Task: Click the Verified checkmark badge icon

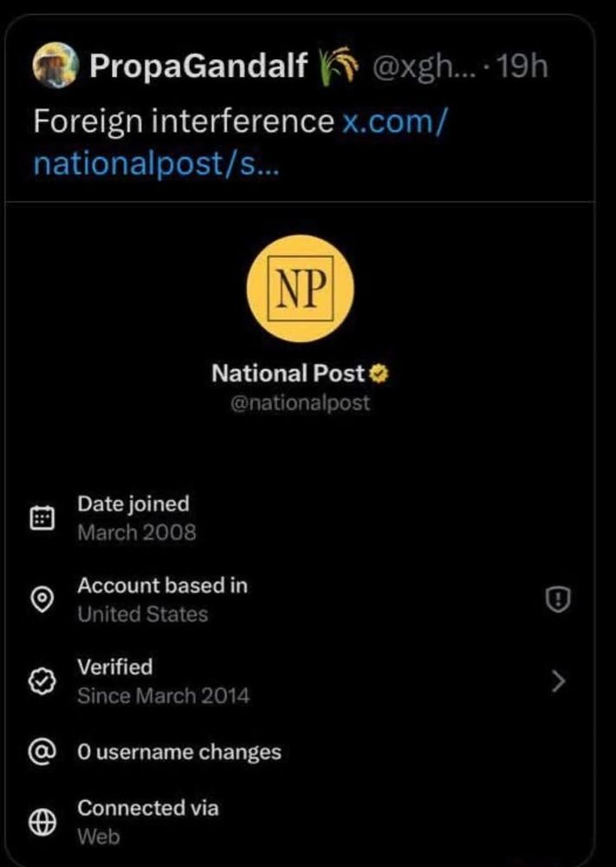Action: [x=41, y=681]
